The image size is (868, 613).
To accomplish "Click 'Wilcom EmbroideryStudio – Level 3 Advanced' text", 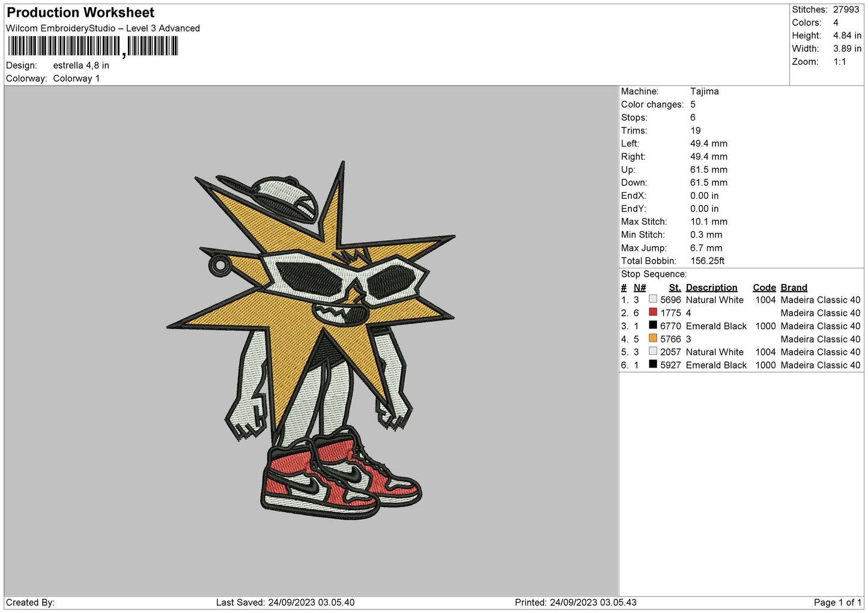I will [103, 28].
